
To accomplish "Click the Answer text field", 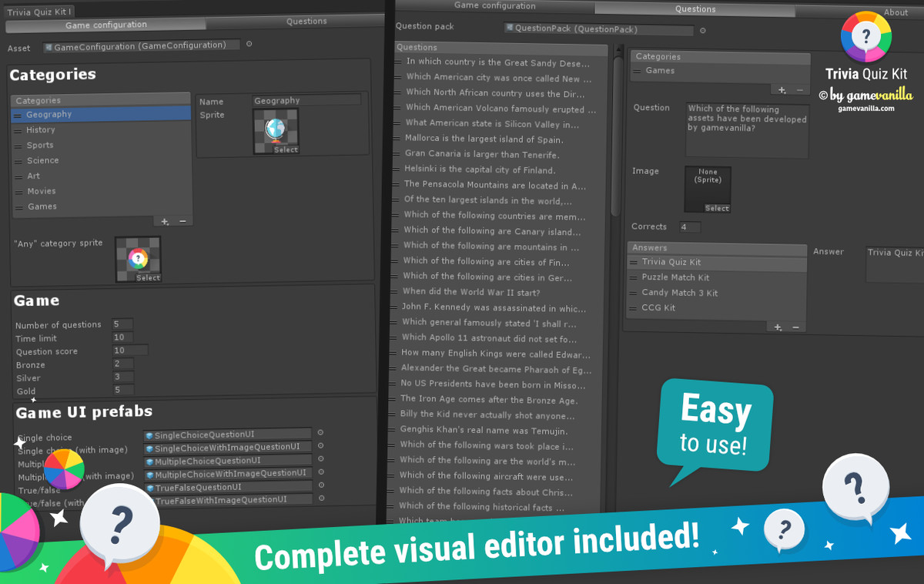I will coord(895,264).
